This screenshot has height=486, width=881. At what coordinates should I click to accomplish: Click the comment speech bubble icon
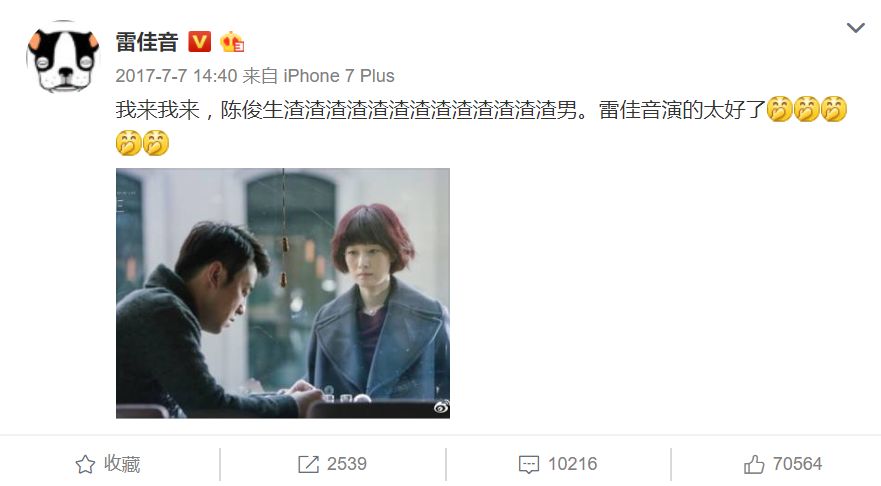(529, 465)
